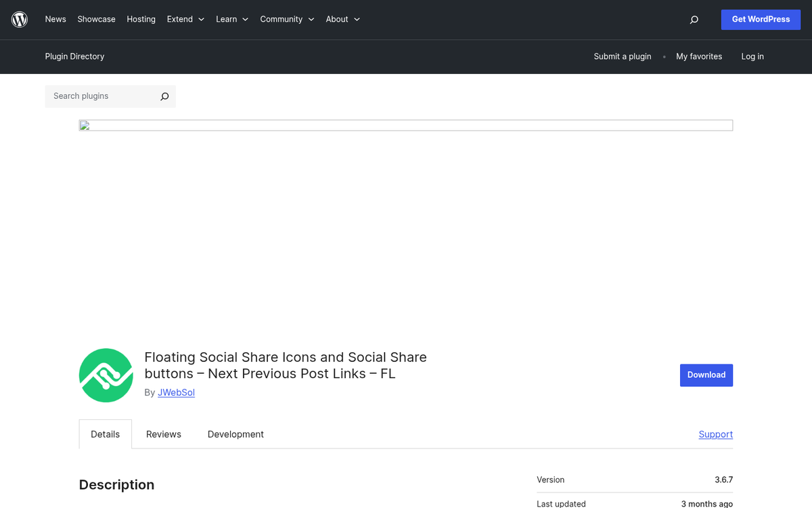Select the Development tab
Image resolution: width=812 pixels, height=508 pixels.
[x=235, y=434]
